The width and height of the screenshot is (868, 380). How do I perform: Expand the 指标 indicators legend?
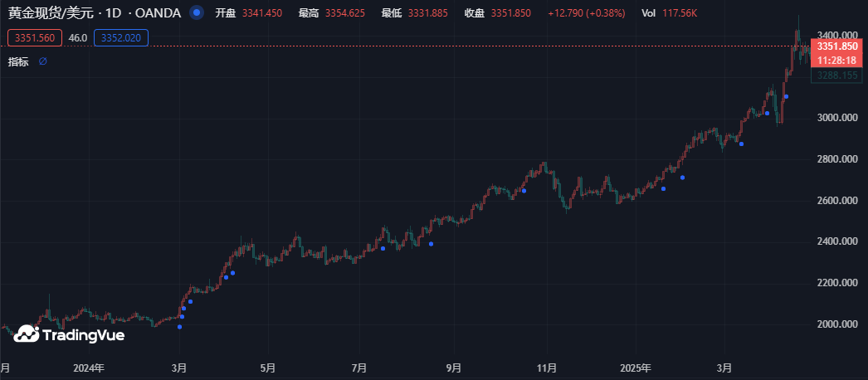click(18, 61)
